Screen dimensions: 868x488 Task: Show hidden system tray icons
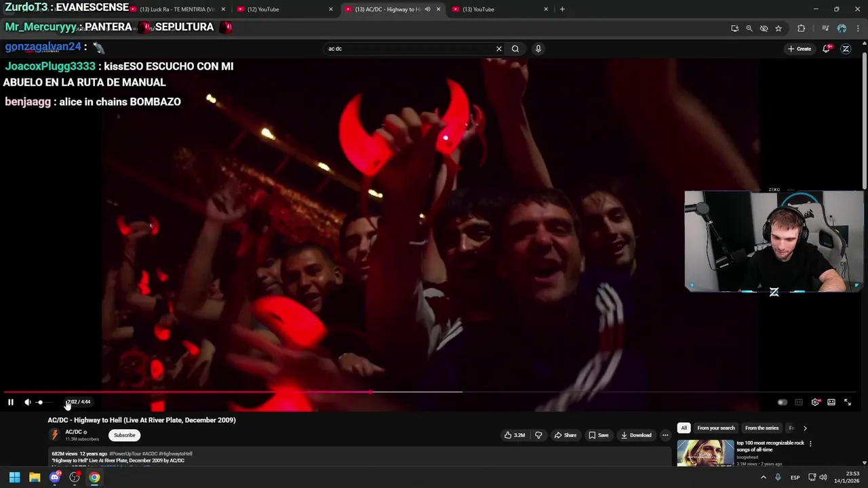[764, 477]
